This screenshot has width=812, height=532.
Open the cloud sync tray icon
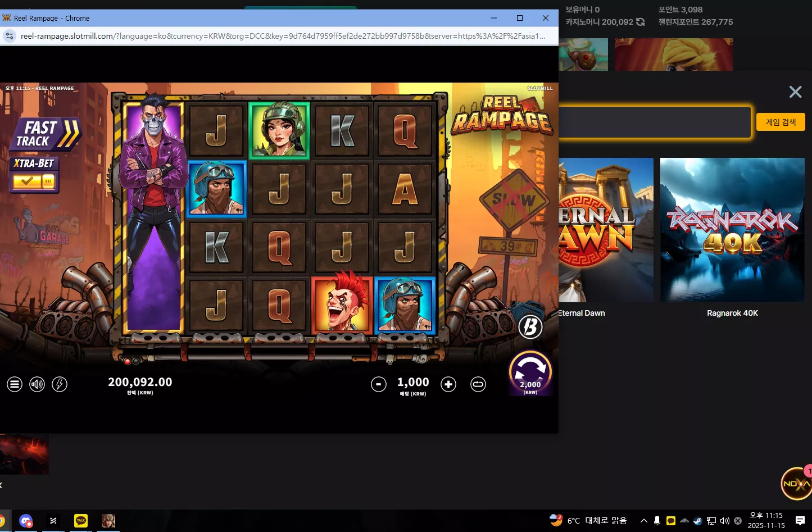(684, 521)
